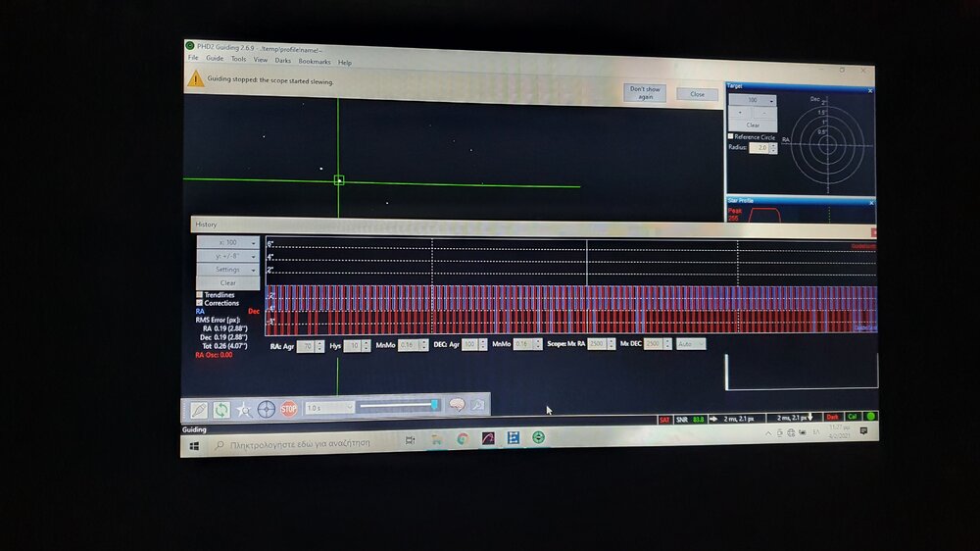Click the auto-select star icon
This screenshot has width=980, height=551.
(x=244, y=409)
